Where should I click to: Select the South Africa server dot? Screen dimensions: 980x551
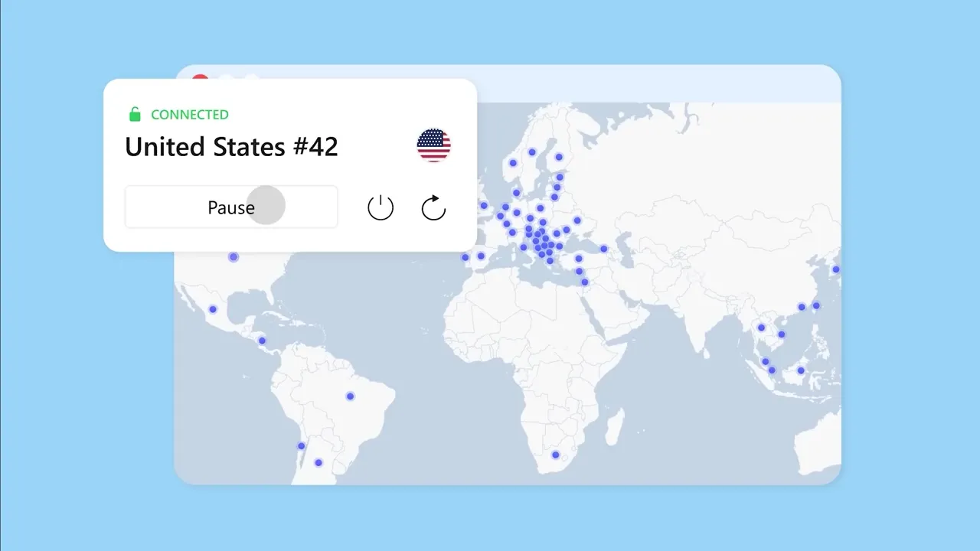coord(556,455)
